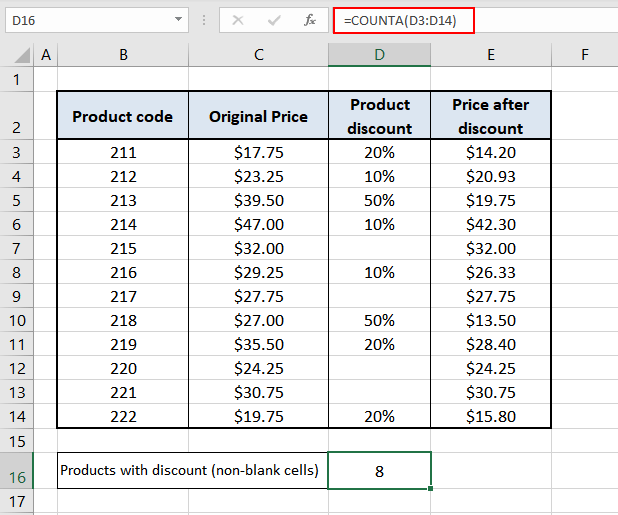Click the $27.00 original price cell

coord(259,320)
